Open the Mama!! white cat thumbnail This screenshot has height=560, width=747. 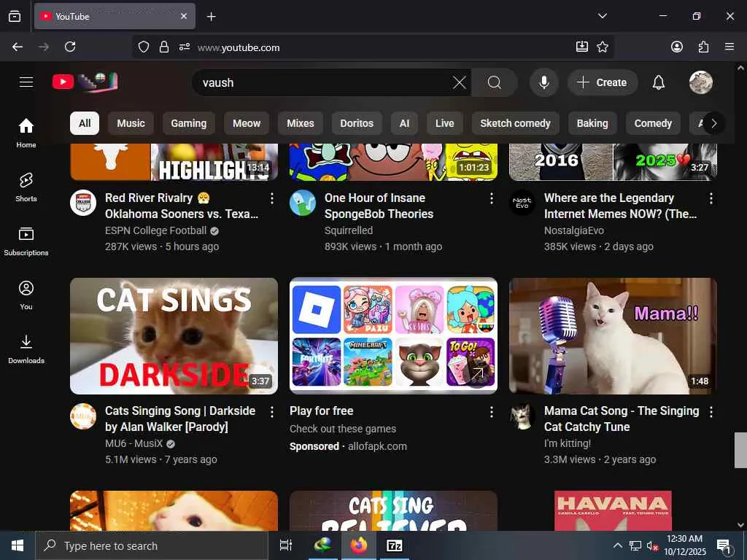point(613,336)
